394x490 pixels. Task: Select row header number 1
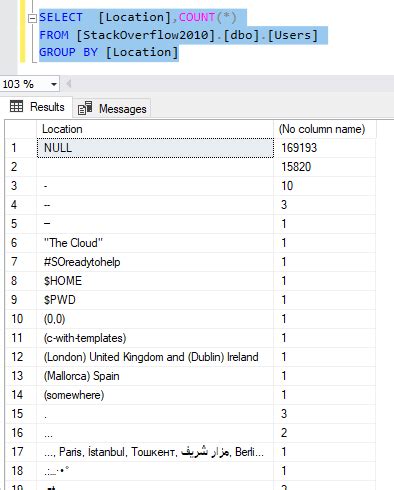pyautogui.click(x=21, y=148)
